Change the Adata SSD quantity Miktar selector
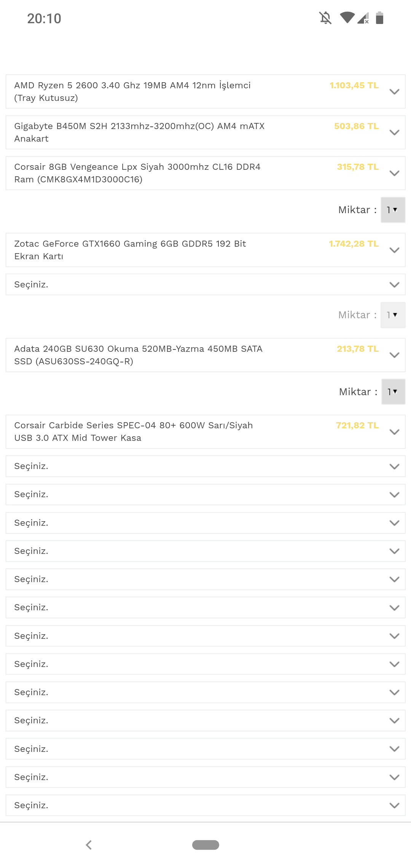 [x=393, y=392]
